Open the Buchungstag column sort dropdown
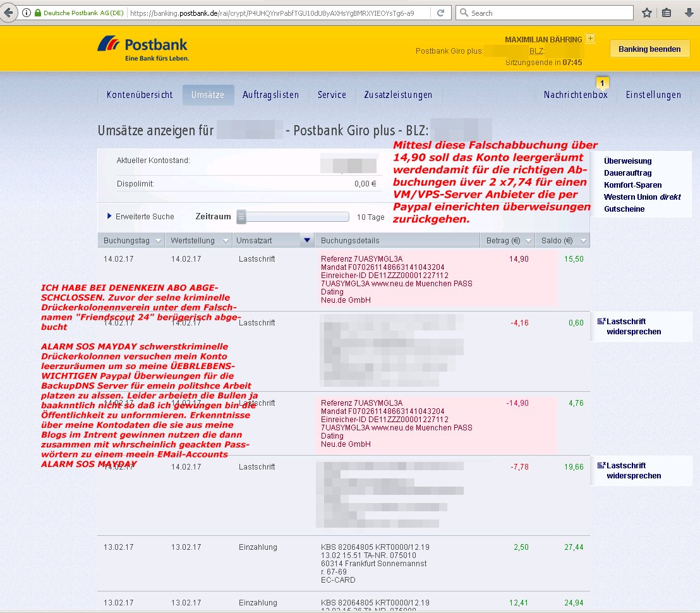The height and width of the screenshot is (613, 700). [157, 241]
